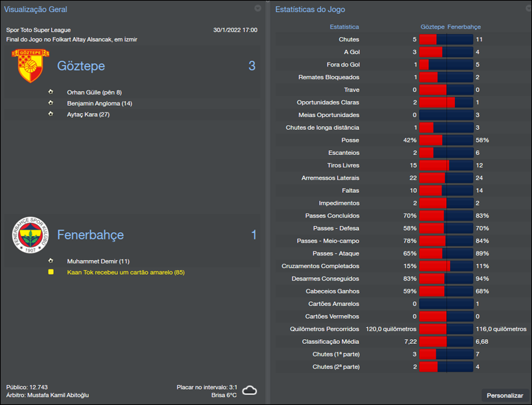
Task: Click the weather cloud icon near Brisa 6°C
Action: (248, 390)
